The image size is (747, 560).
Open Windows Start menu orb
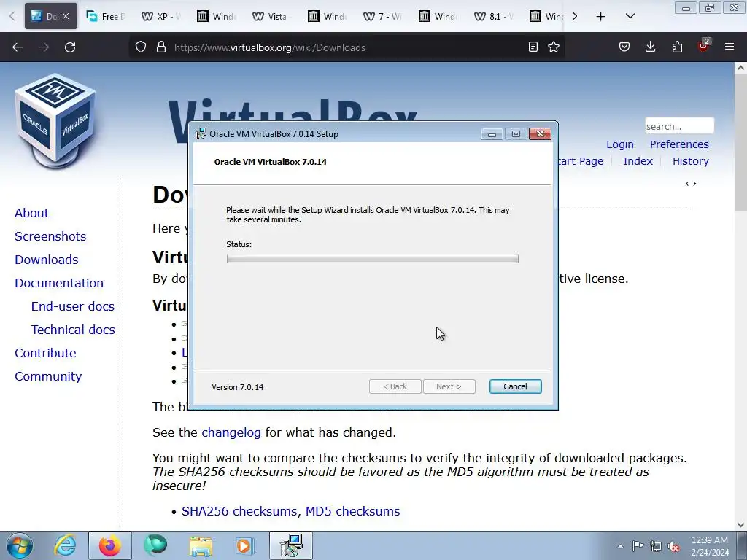20,545
